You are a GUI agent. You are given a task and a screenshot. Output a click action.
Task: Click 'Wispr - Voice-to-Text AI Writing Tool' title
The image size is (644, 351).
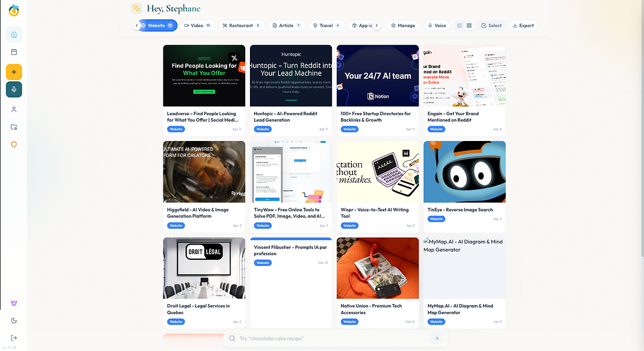point(375,213)
